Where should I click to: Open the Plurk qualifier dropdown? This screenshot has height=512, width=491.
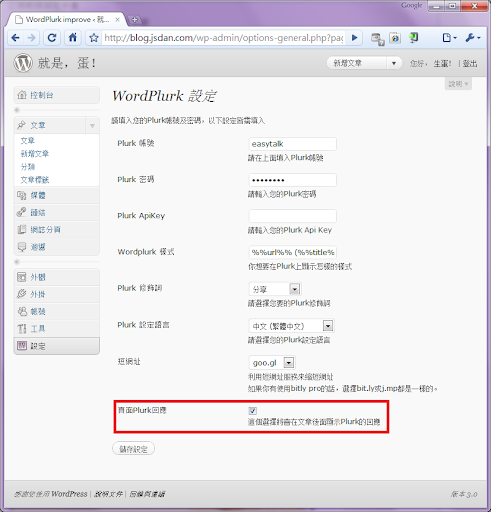tap(275, 289)
